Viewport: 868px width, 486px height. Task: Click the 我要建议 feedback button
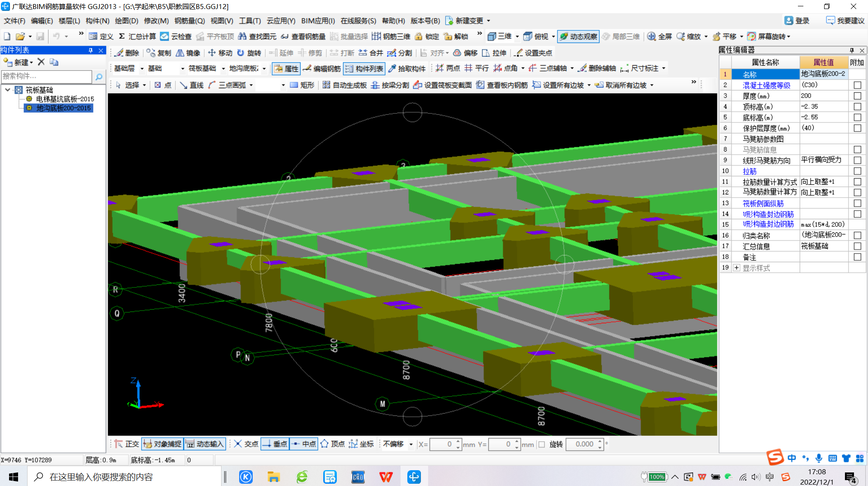(845, 21)
